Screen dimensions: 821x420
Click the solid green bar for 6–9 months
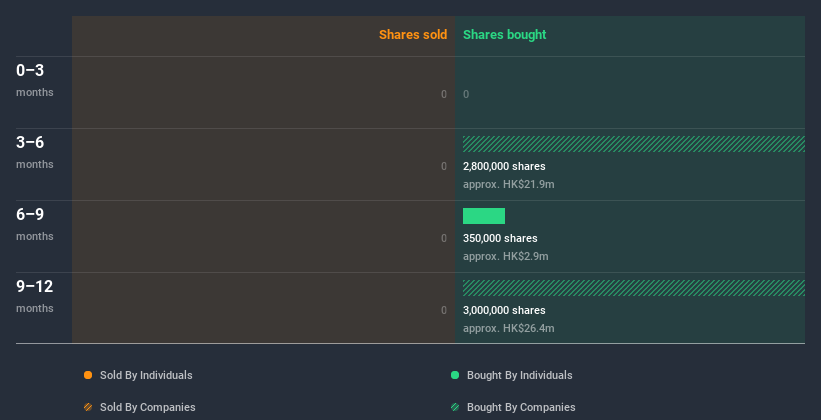[x=484, y=216]
